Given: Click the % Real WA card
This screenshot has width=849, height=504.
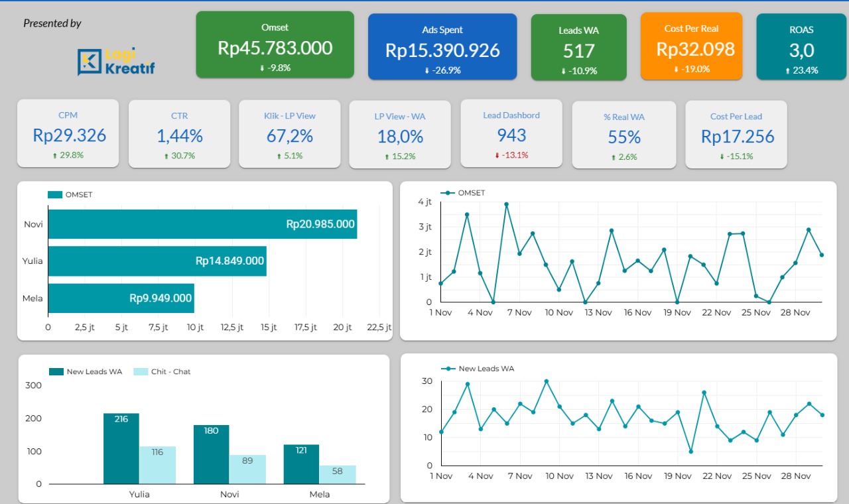Looking at the screenshot, I should coord(624,134).
